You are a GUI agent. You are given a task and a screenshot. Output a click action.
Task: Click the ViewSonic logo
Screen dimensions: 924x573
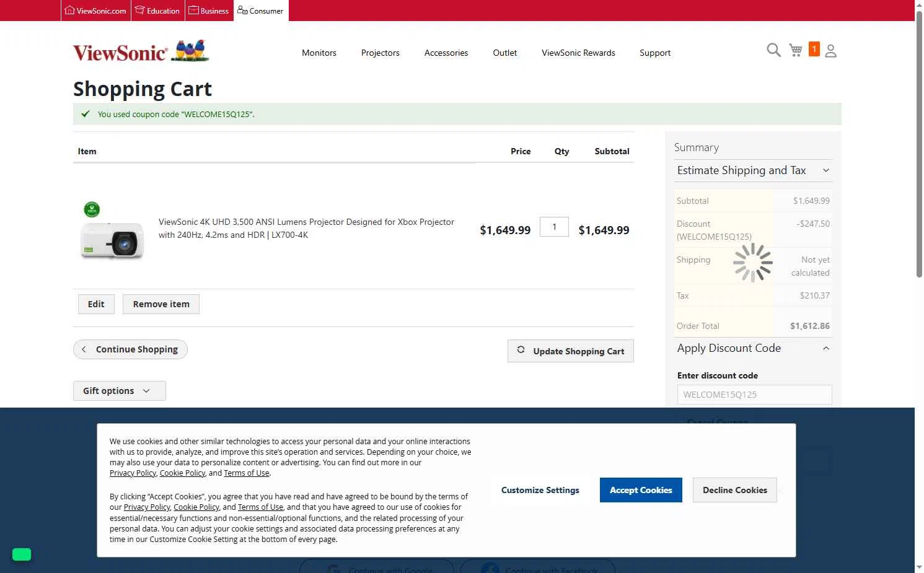[141, 51]
